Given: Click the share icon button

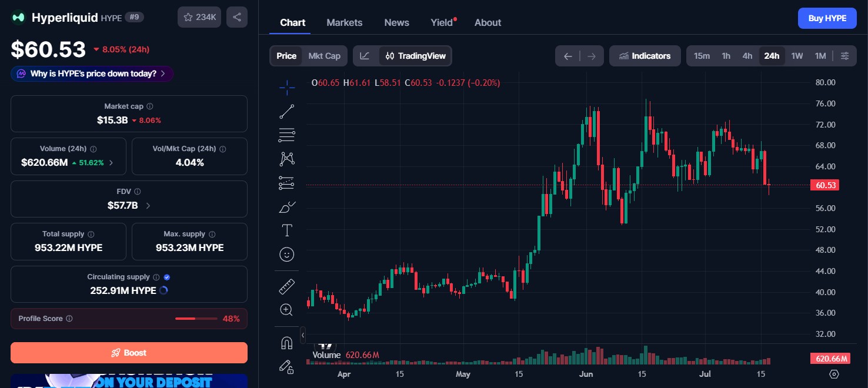Looking at the screenshot, I should tap(237, 17).
